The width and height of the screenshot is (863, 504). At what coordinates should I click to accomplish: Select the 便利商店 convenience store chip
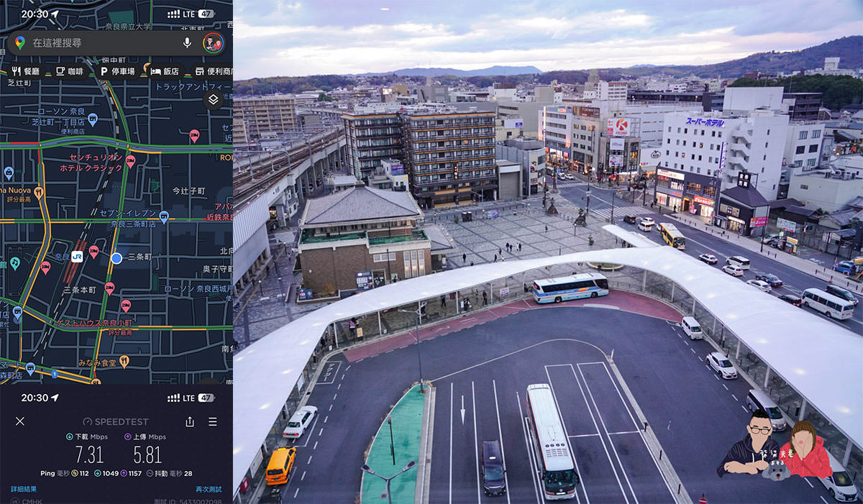pos(213,71)
